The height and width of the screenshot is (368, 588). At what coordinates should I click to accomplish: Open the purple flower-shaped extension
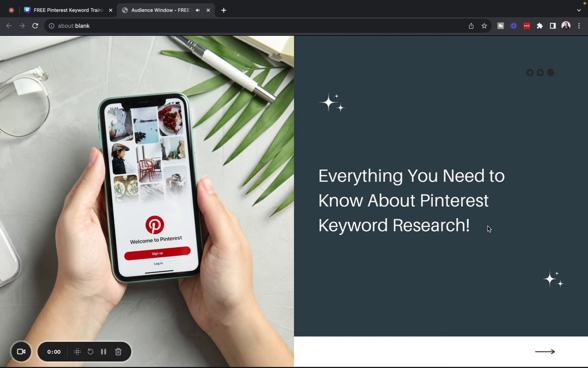514,26
